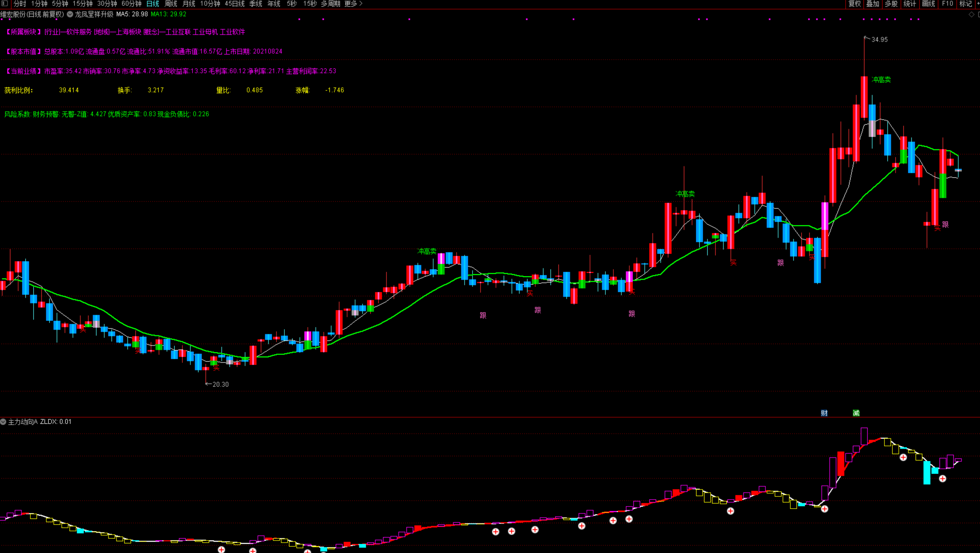Open the 统计 statistics button

coord(909,4)
